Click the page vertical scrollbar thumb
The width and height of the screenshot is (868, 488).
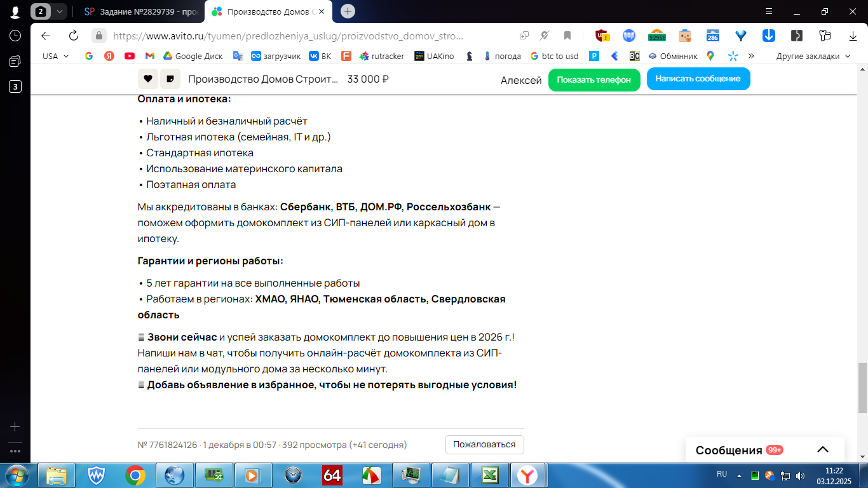[862, 388]
